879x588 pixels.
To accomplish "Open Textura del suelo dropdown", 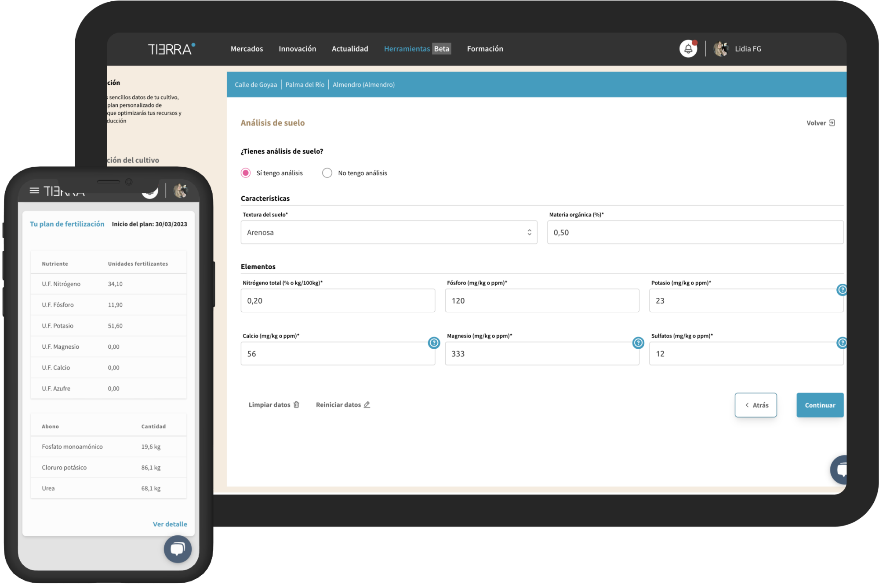I will 389,232.
